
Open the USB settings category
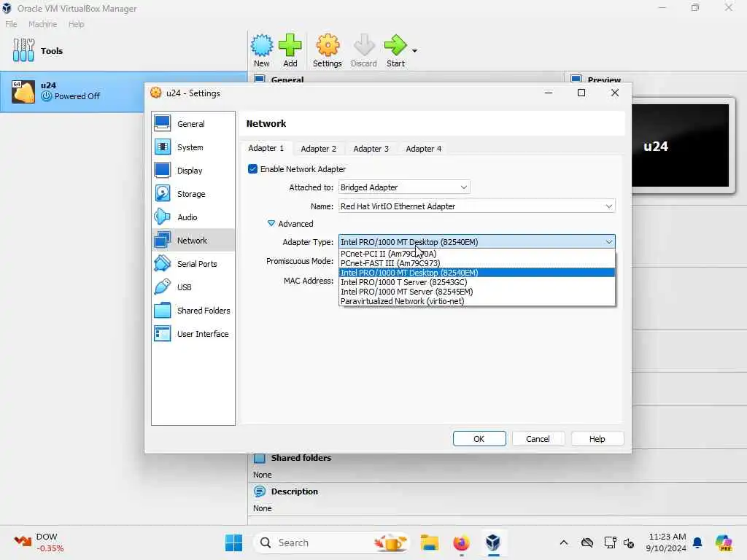tap(193, 287)
